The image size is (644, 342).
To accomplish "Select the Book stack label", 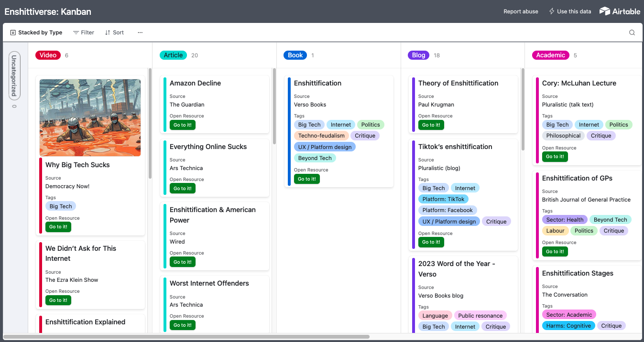I will (295, 55).
